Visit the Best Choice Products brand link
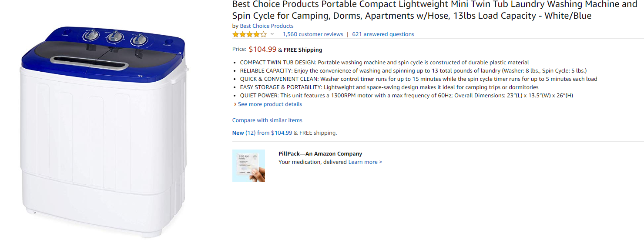 [x=267, y=26]
